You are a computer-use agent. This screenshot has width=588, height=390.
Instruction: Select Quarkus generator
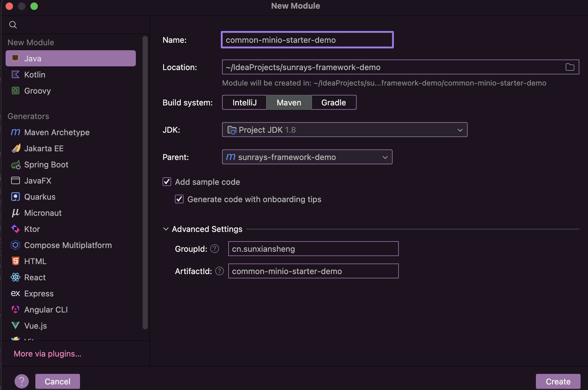(71, 197)
